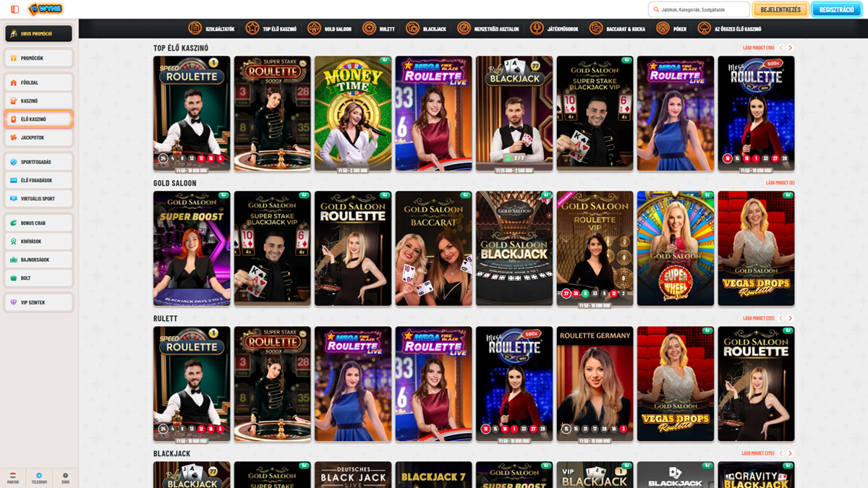Open the Bolt shop sidebar icon
The height and width of the screenshot is (488, 868).
pos(14,278)
